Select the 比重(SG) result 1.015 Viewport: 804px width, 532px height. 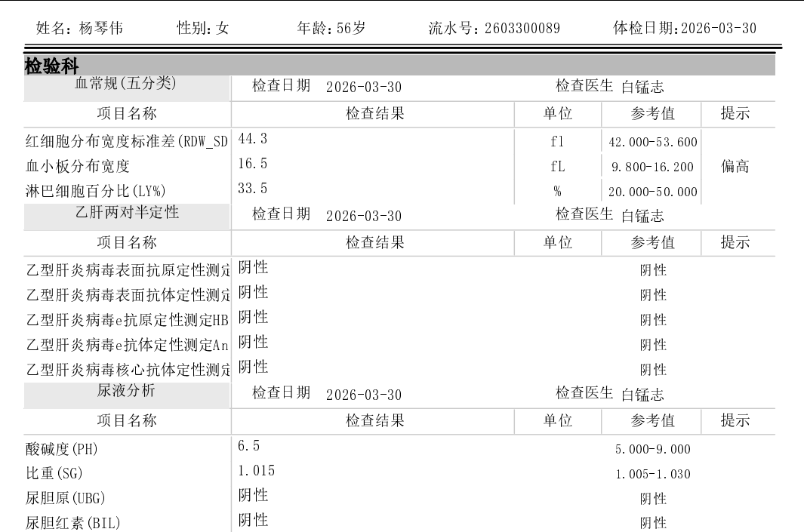click(257, 471)
